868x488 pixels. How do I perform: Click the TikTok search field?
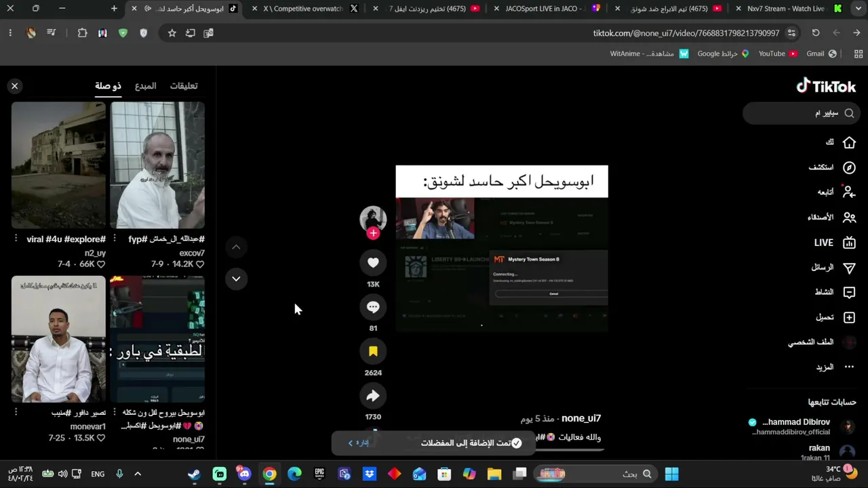pyautogui.click(x=802, y=113)
